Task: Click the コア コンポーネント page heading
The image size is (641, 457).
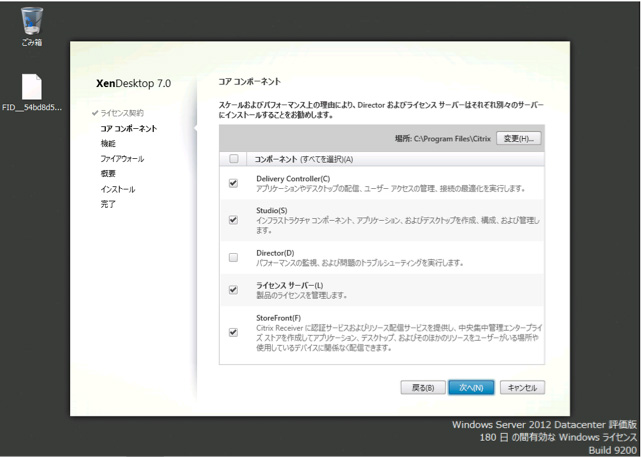Action: (249, 81)
